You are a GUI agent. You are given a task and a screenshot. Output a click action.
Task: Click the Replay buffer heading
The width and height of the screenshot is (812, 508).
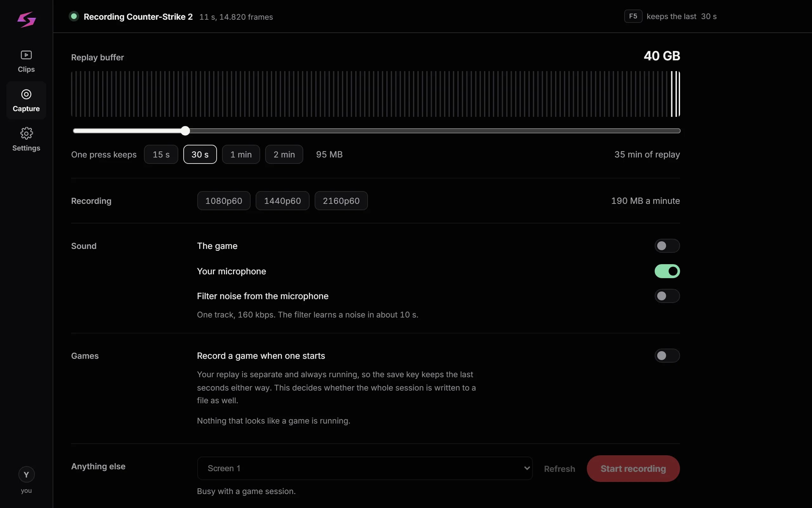(97, 57)
